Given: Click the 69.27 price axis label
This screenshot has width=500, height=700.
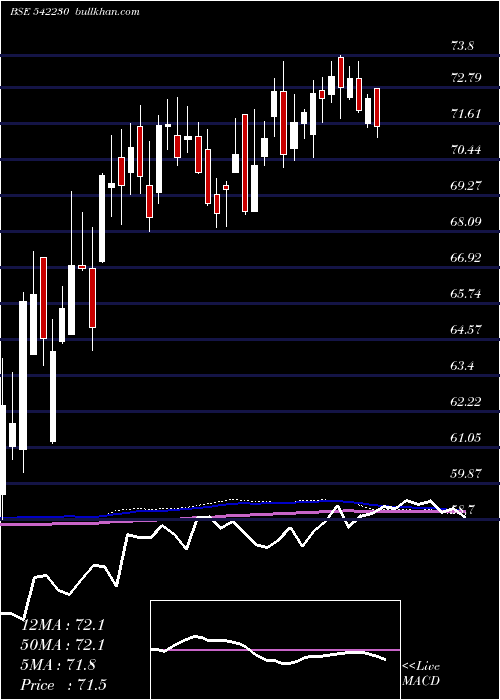Looking at the screenshot, I should coord(466,186).
